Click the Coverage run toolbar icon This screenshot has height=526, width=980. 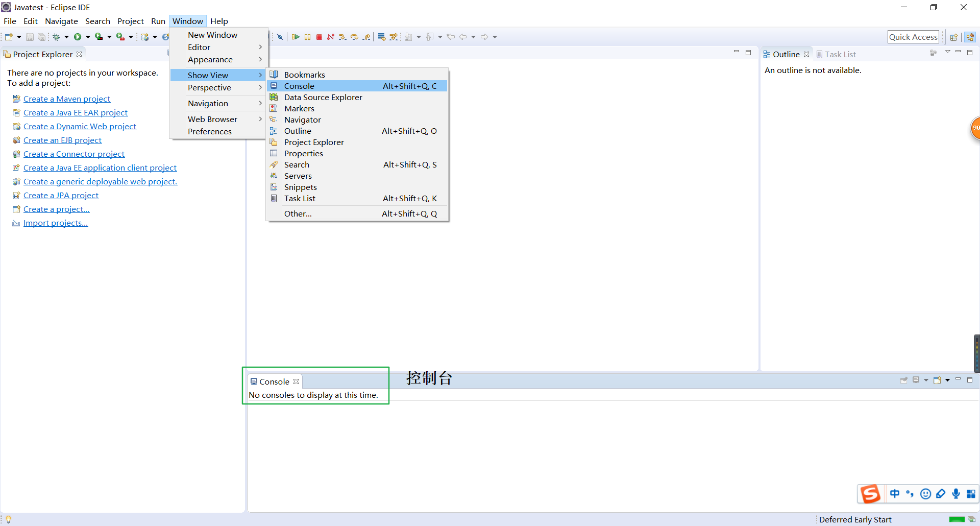(99, 37)
